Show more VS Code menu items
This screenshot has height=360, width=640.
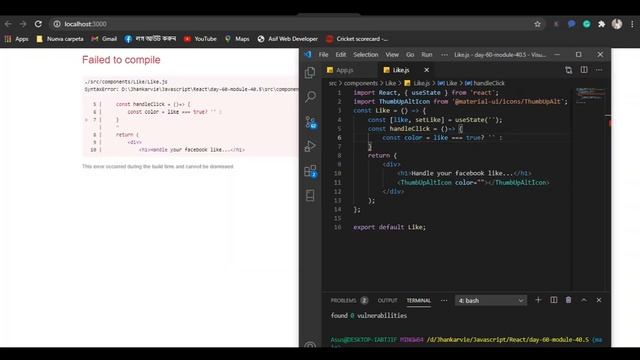click(x=444, y=55)
